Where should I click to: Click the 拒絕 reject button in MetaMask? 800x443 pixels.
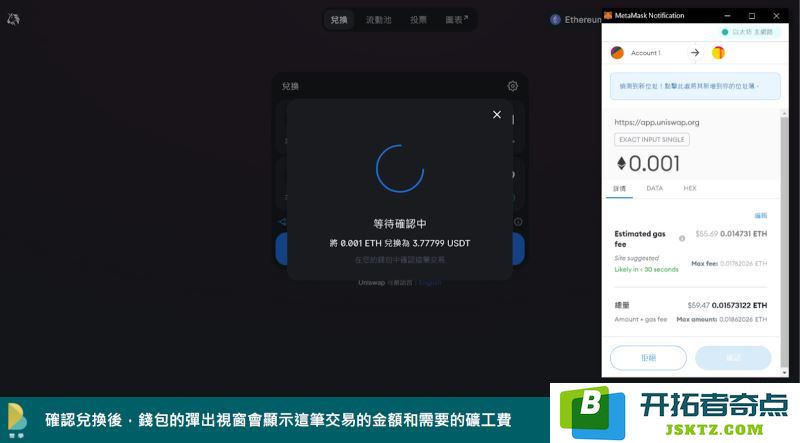(x=648, y=358)
